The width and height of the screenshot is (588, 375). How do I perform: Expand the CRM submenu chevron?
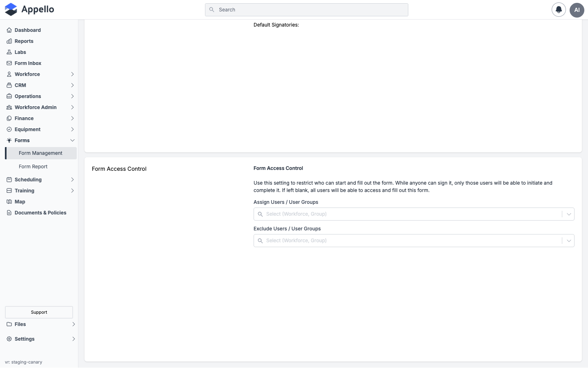point(72,85)
